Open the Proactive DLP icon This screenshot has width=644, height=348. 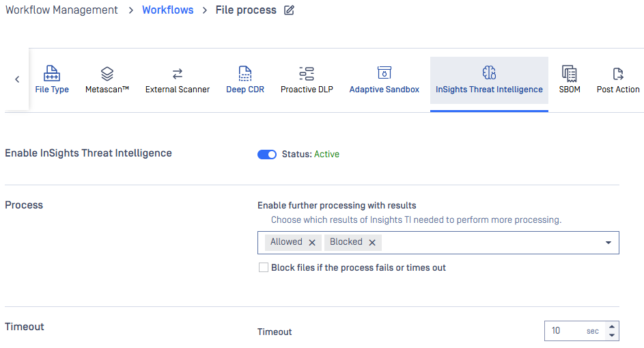pyautogui.click(x=307, y=74)
